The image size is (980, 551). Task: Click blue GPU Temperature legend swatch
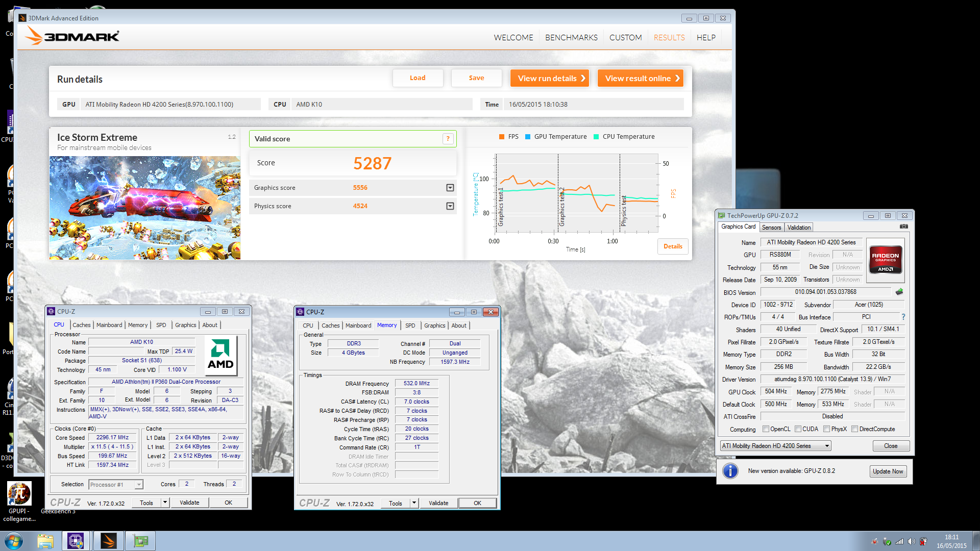pyautogui.click(x=528, y=137)
